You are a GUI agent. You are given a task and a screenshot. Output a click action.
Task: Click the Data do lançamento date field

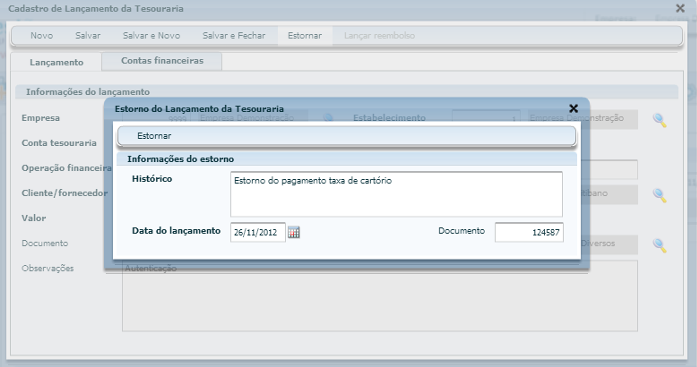click(258, 232)
